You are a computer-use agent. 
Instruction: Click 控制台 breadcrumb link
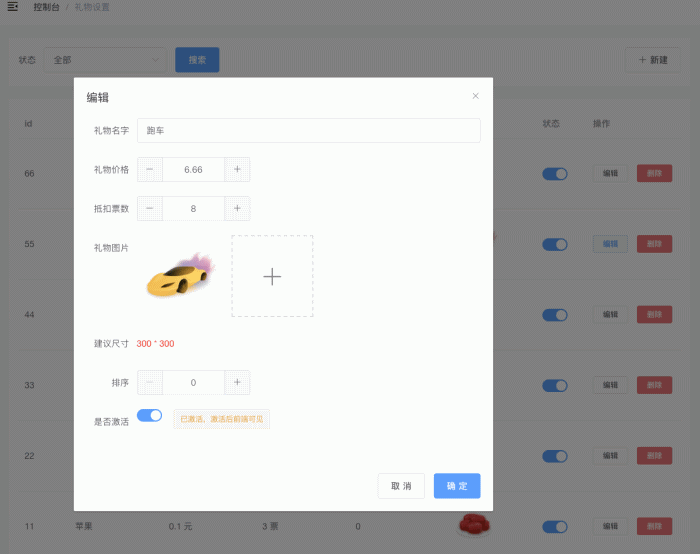point(46,7)
